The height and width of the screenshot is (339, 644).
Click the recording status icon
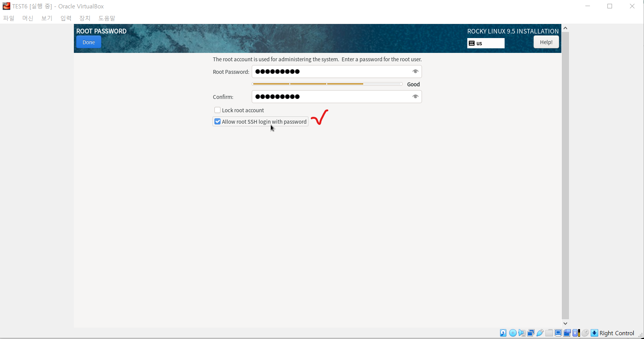point(567,333)
